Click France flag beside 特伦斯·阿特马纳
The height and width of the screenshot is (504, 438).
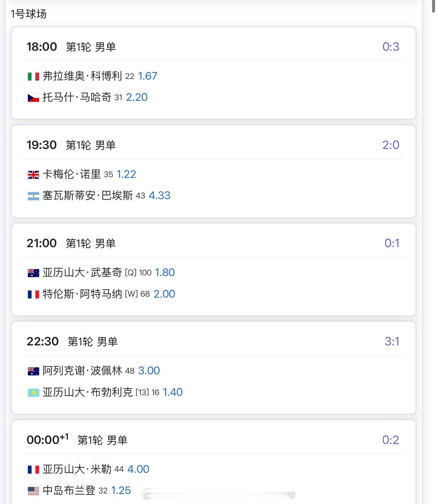coord(33,294)
